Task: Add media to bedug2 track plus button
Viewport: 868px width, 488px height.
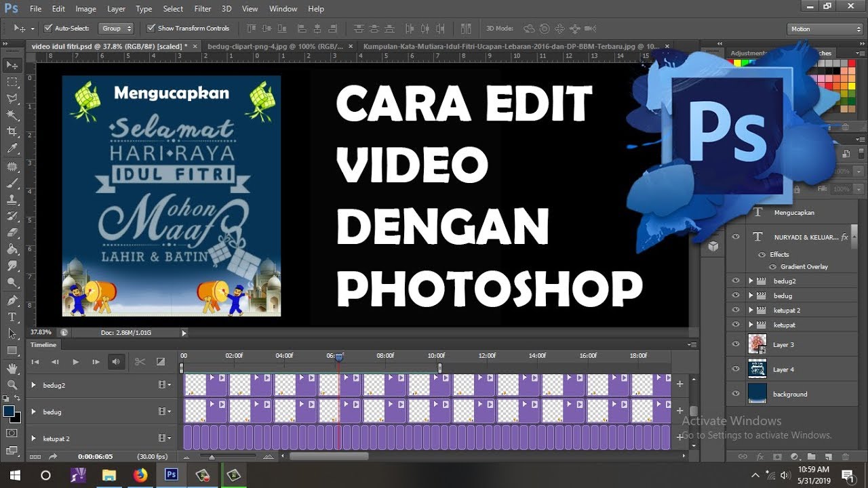Action: [x=680, y=384]
